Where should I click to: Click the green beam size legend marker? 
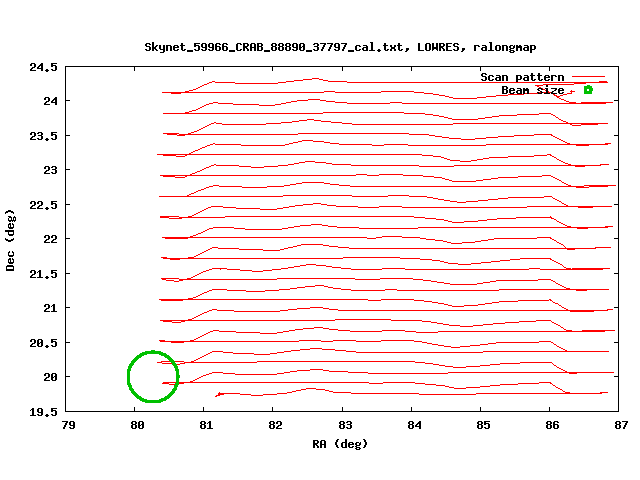[588, 90]
